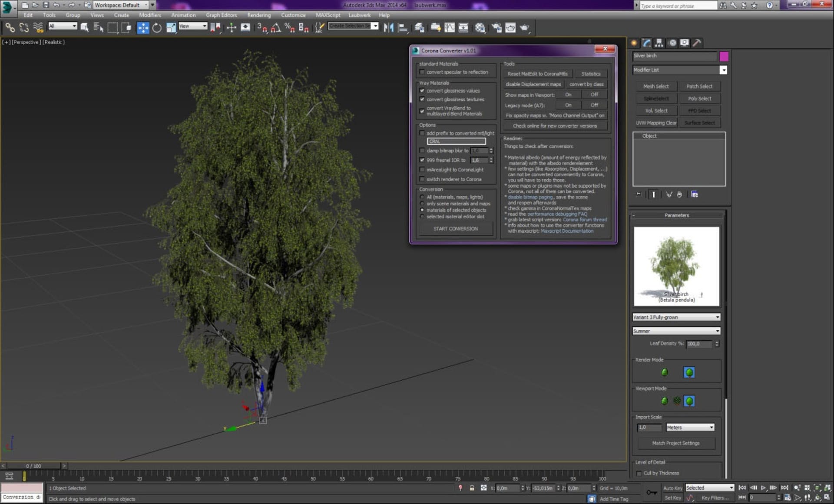
Task: Select All (materials, maps, lights) radio option
Action: (422, 197)
